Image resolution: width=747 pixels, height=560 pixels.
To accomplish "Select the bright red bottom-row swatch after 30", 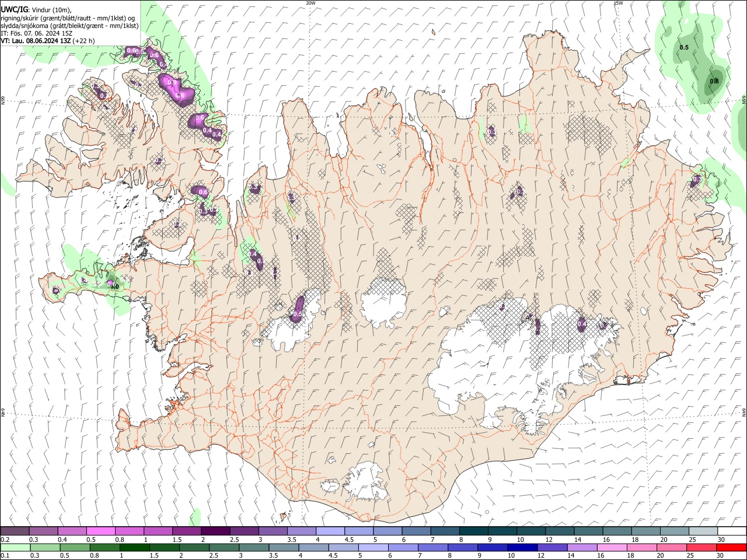I will click(x=730, y=547).
